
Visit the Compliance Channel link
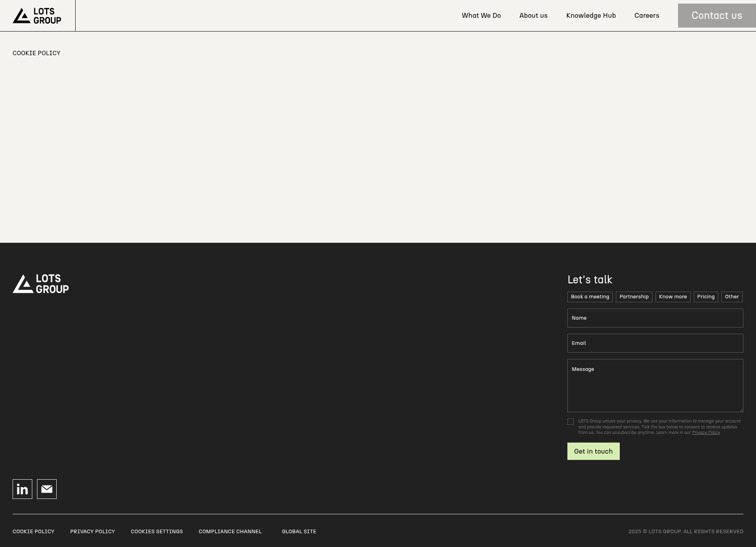tap(230, 532)
